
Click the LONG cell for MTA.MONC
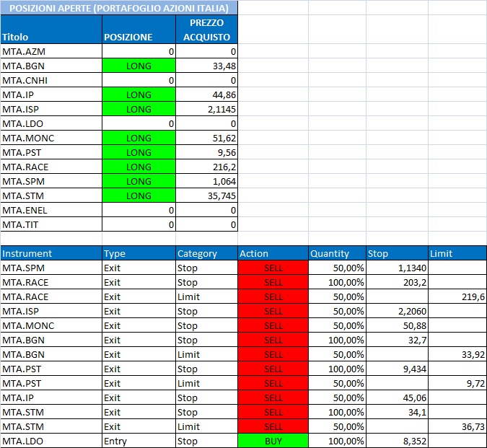point(139,138)
